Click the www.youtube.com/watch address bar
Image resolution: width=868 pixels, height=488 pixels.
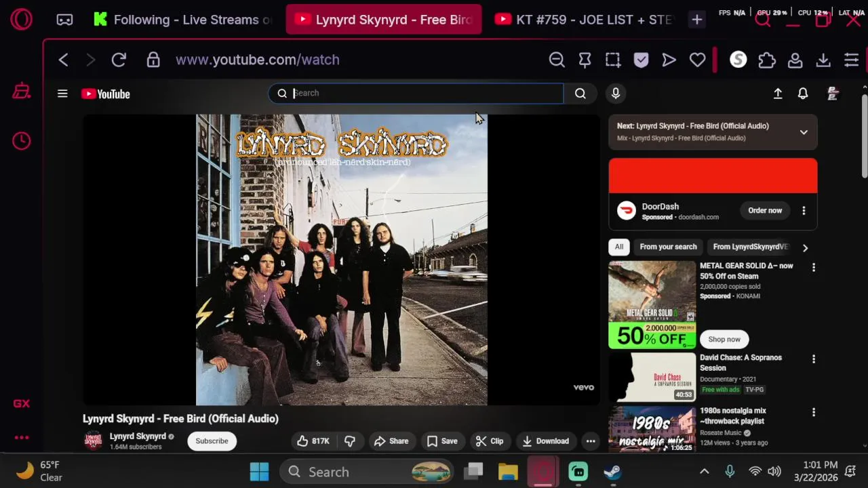pyautogui.click(x=258, y=60)
